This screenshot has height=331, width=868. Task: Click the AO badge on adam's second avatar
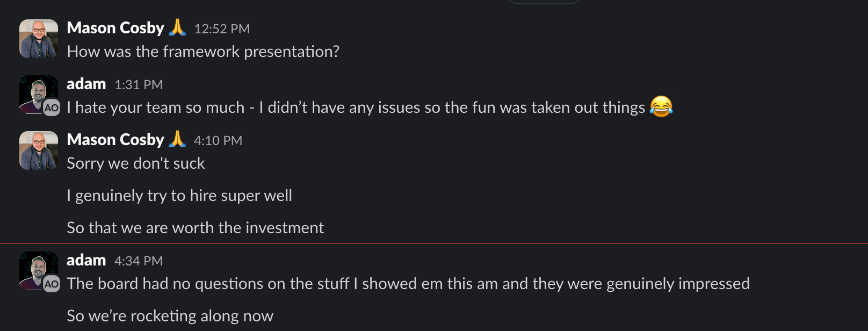(x=52, y=284)
